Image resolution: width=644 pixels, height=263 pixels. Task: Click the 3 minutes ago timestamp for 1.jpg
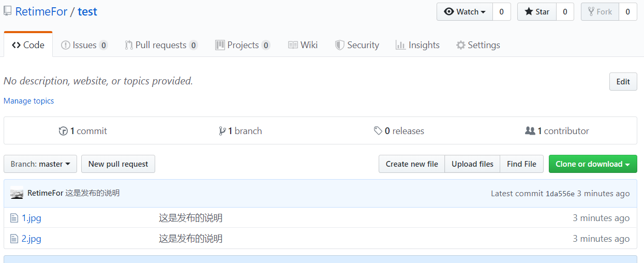point(601,218)
